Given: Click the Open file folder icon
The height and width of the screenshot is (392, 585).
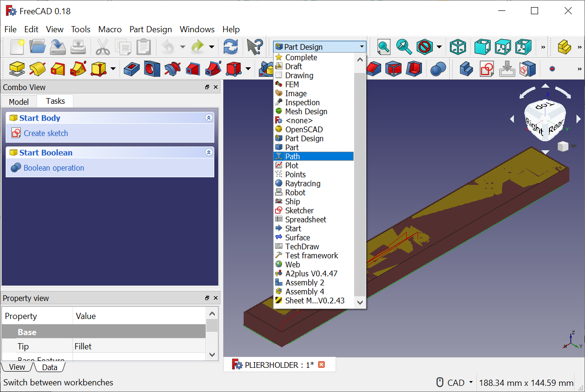Looking at the screenshot, I should click(37, 47).
